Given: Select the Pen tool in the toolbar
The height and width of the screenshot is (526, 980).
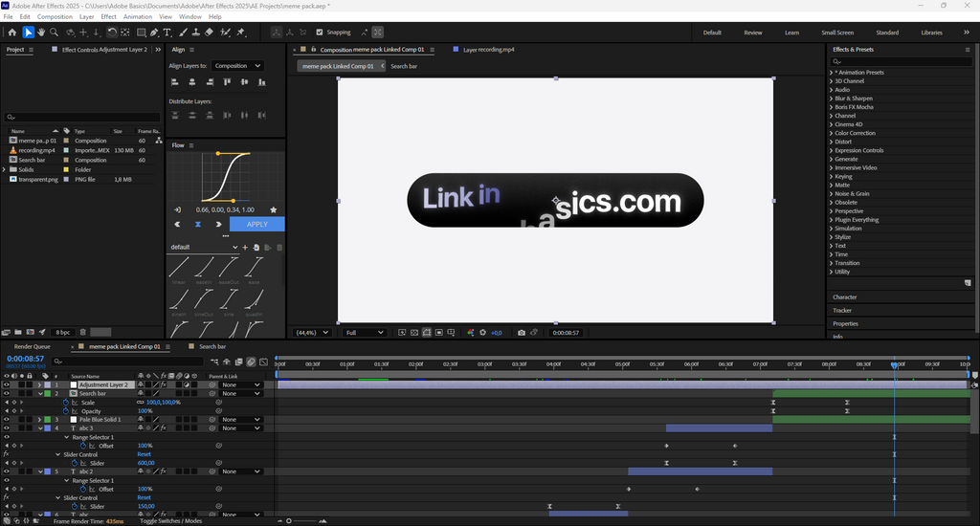Looking at the screenshot, I should pos(154,33).
